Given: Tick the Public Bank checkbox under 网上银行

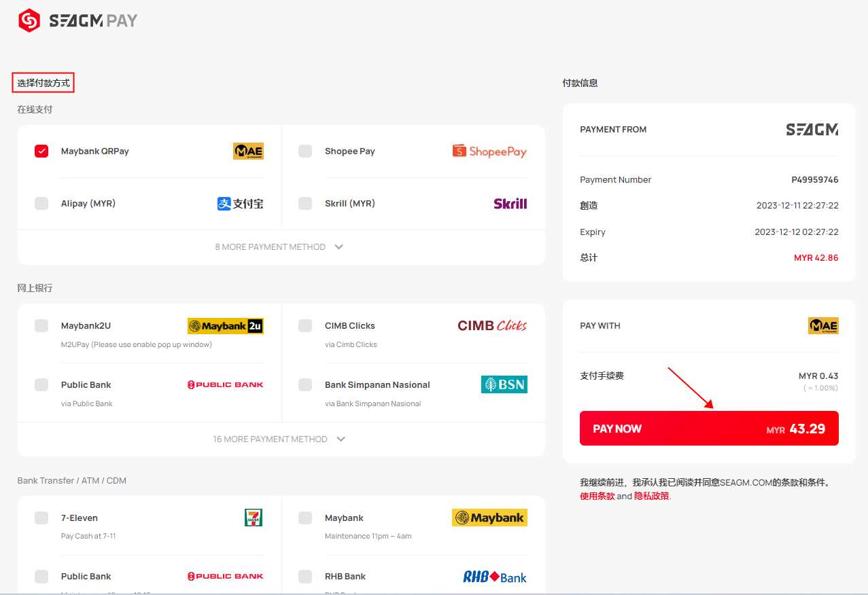Looking at the screenshot, I should [41, 384].
